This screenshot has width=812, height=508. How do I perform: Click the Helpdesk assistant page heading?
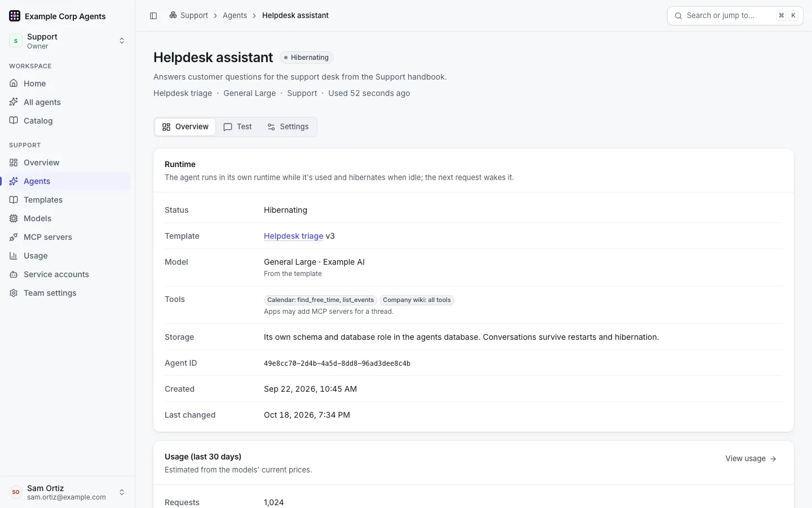[213, 58]
